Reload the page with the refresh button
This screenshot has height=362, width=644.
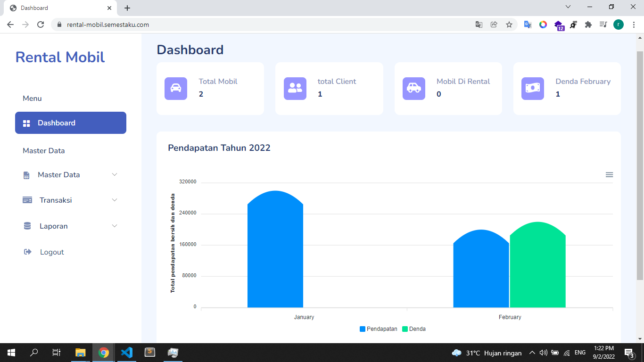tap(41, 25)
